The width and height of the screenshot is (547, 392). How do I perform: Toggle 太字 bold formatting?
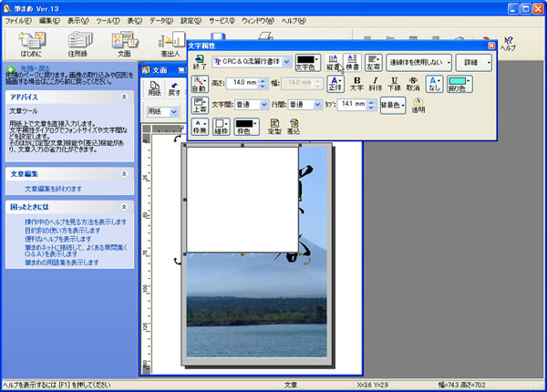click(x=356, y=84)
